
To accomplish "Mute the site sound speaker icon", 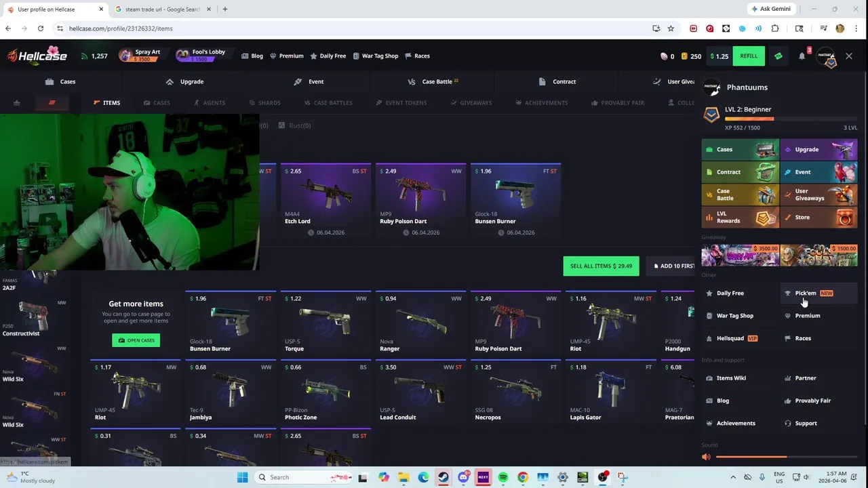I will (706, 457).
